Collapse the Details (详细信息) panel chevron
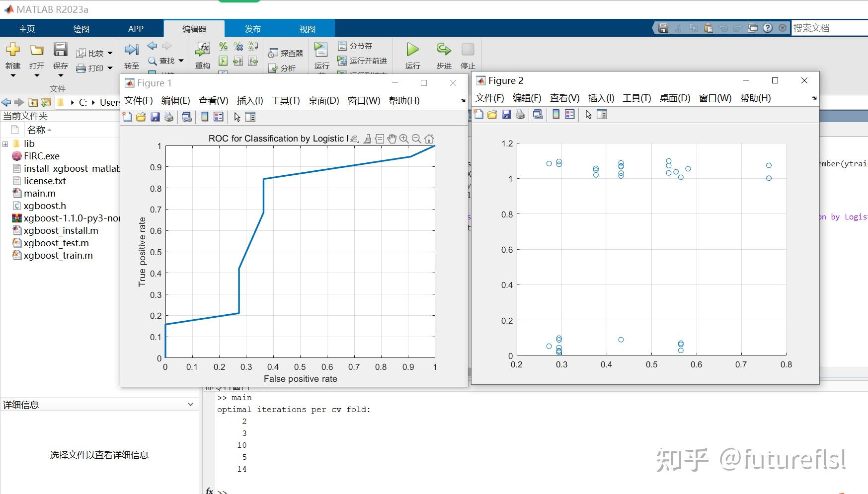 pyautogui.click(x=190, y=404)
